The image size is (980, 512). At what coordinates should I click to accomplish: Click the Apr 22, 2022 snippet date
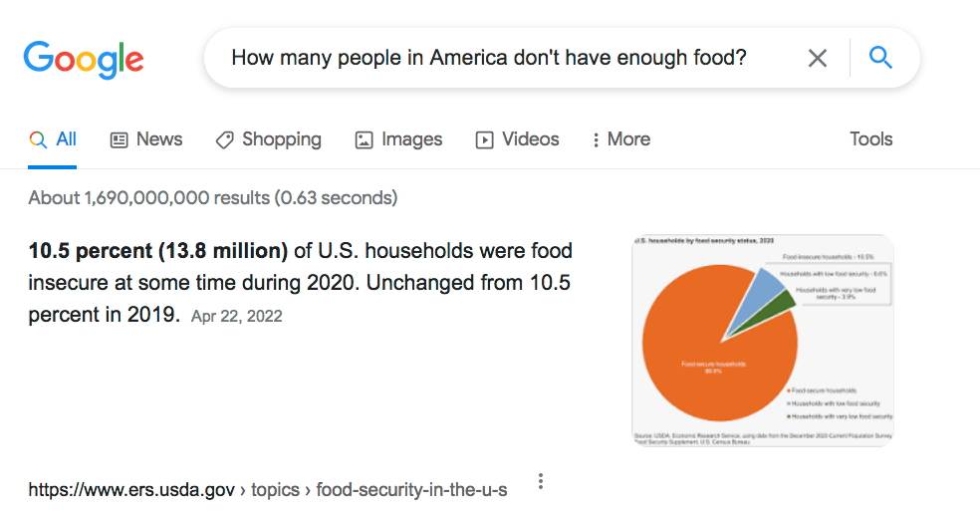[236, 317]
